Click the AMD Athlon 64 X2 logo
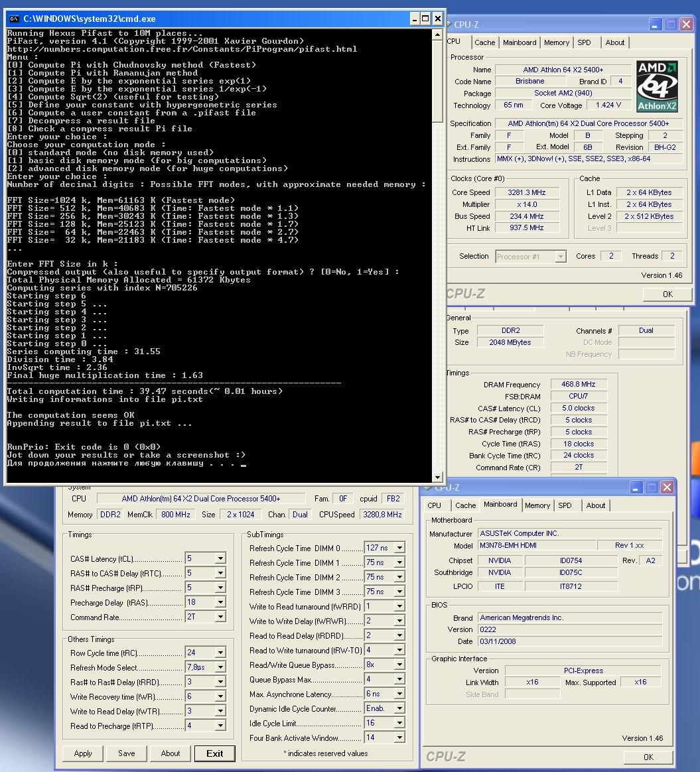Image resolution: width=700 pixels, height=772 pixels. tap(657, 86)
